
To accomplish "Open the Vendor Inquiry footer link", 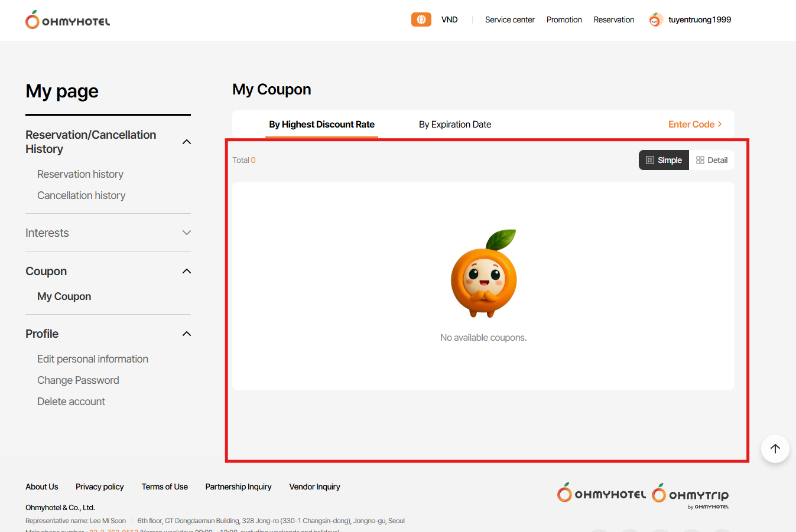I will click(315, 487).
